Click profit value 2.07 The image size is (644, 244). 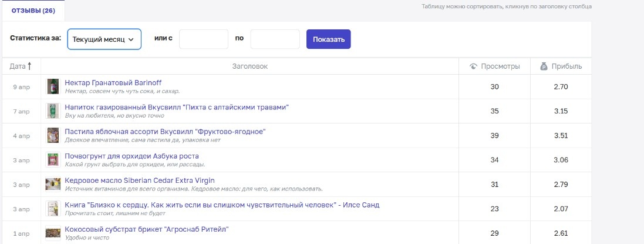561,209
